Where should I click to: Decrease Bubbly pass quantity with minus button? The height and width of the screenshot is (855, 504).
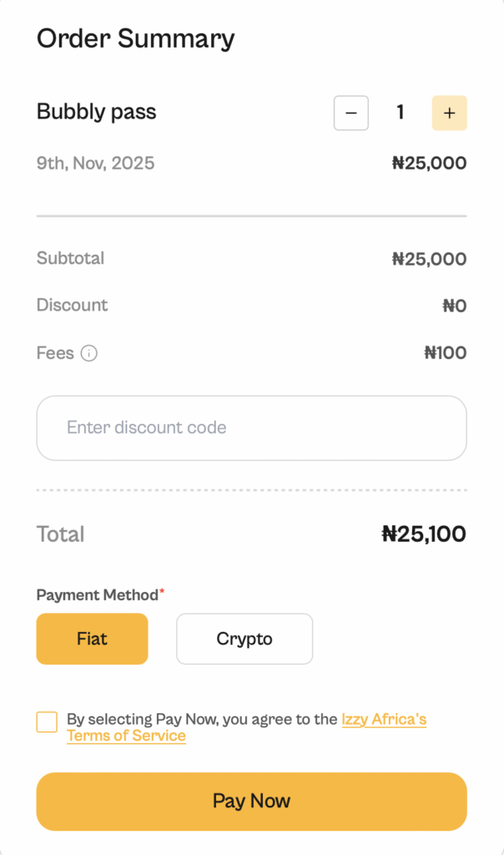tap(351, 114)
